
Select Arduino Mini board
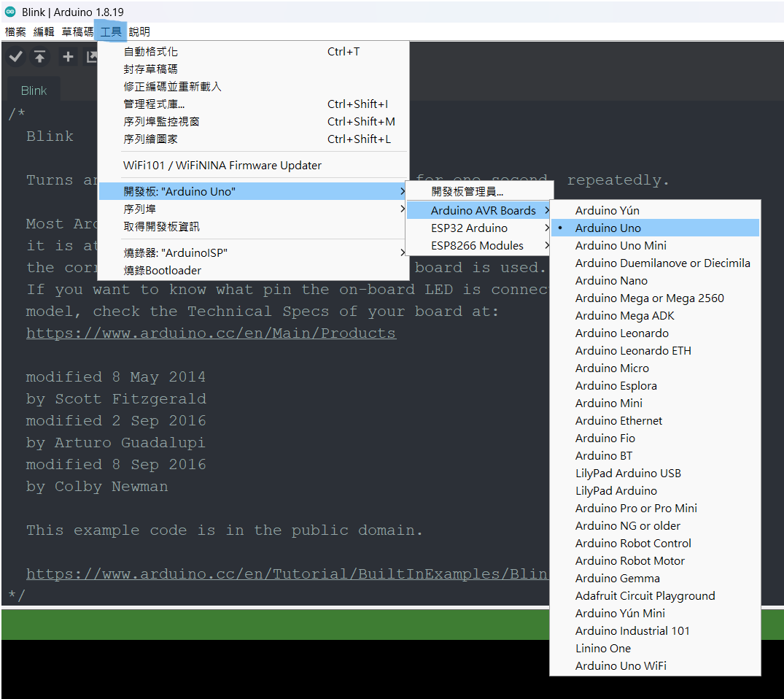click(x=655, y=403)
